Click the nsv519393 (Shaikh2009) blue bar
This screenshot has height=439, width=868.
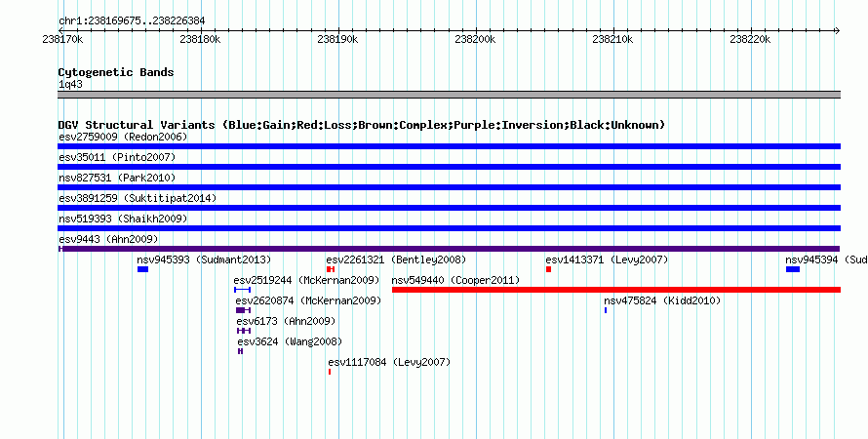tap(449, 228)
